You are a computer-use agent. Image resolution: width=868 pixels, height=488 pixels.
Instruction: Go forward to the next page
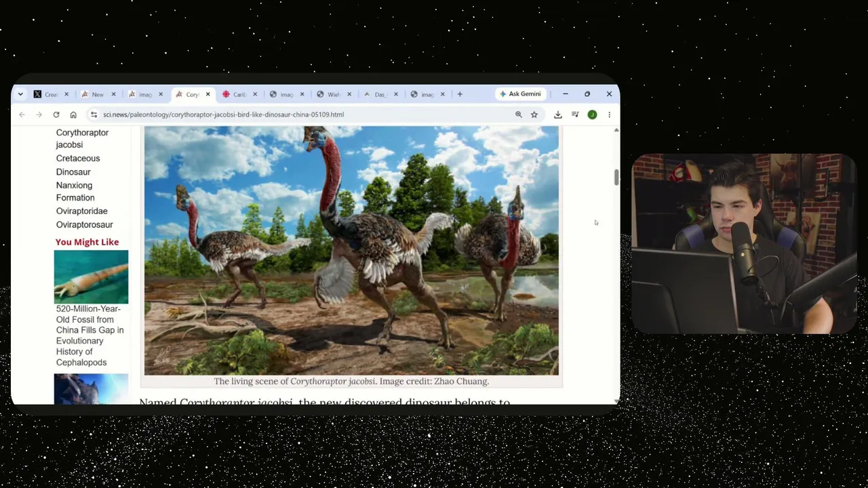39,115
